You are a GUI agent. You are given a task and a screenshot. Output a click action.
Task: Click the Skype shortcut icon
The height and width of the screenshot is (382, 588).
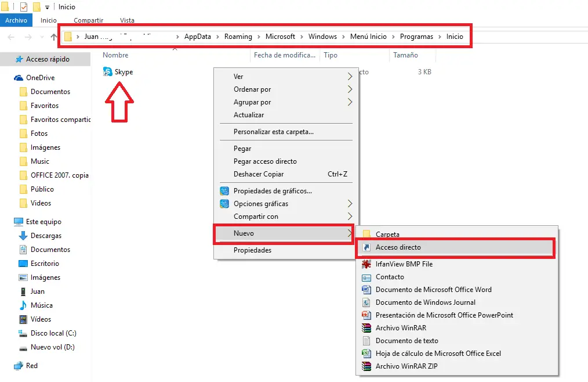(x=108, y=72)
